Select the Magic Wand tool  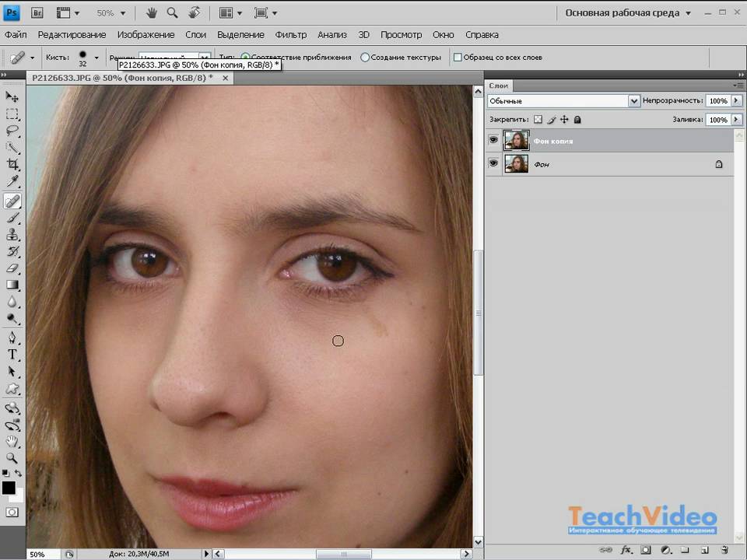(12, 148)
